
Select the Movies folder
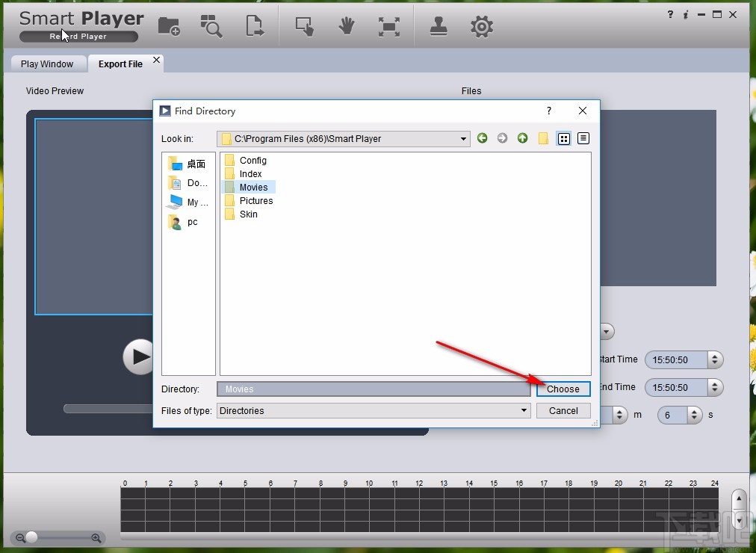248,187
